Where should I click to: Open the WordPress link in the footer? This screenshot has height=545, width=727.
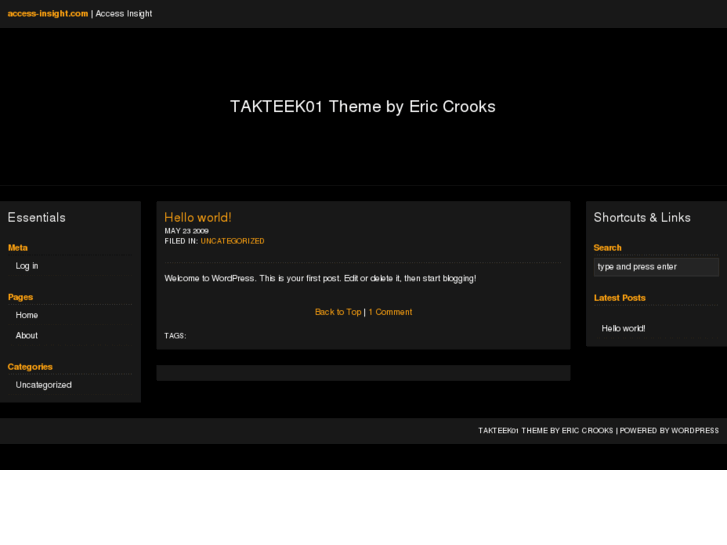pos(694,431)
